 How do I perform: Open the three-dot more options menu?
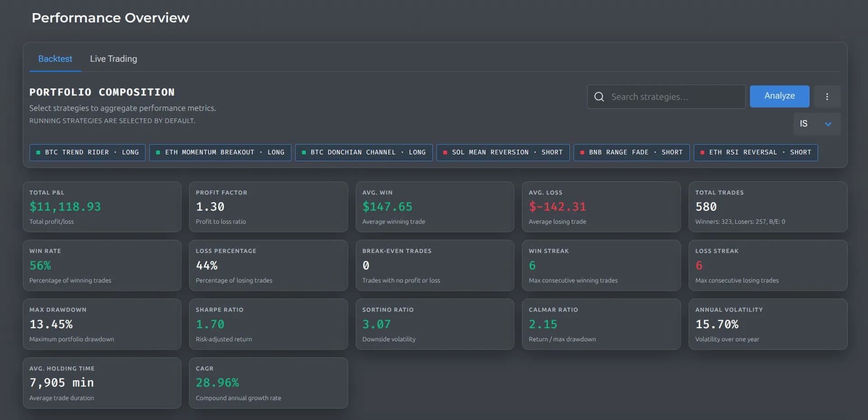(827, 97)
